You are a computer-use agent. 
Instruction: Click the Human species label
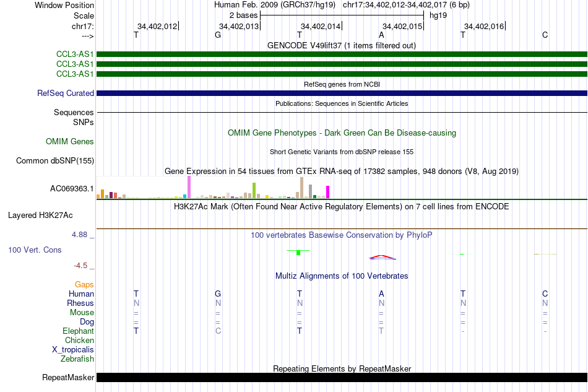tap(81, 294)
